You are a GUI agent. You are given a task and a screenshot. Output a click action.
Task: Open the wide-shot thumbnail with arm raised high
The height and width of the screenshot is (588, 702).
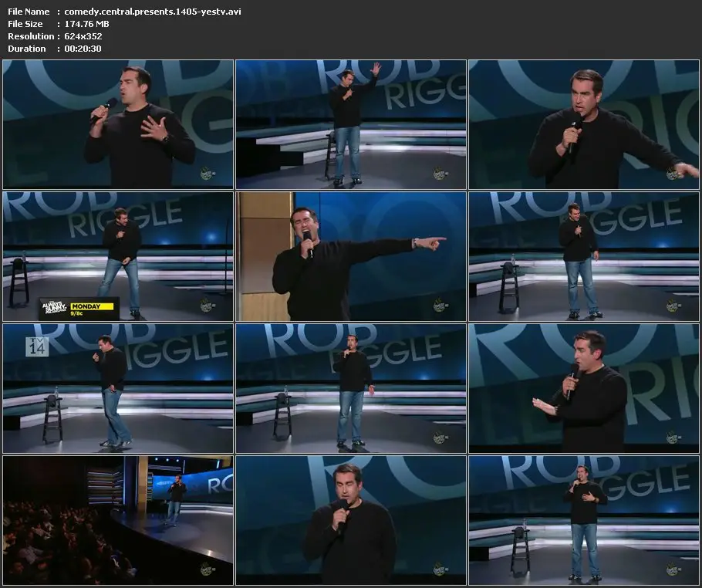coord(351,124)
